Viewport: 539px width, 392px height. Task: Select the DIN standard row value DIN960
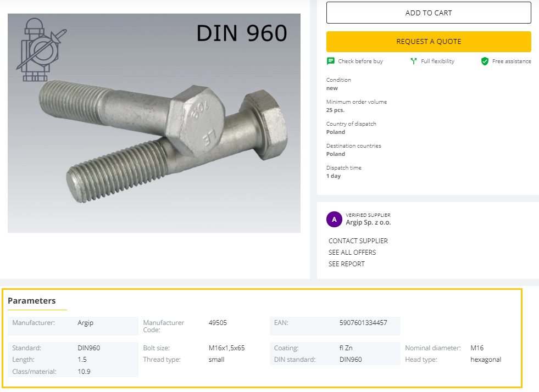[x=351, y=360]
